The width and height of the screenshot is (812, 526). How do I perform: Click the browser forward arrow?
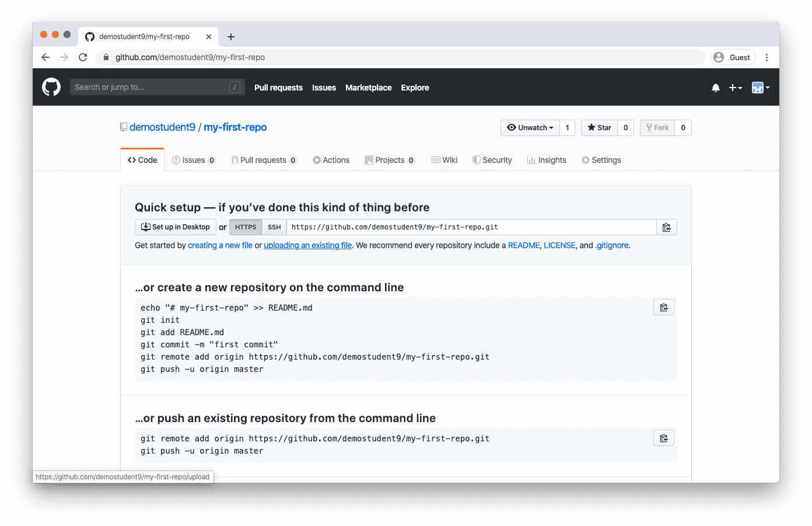[x=64, y=57]
